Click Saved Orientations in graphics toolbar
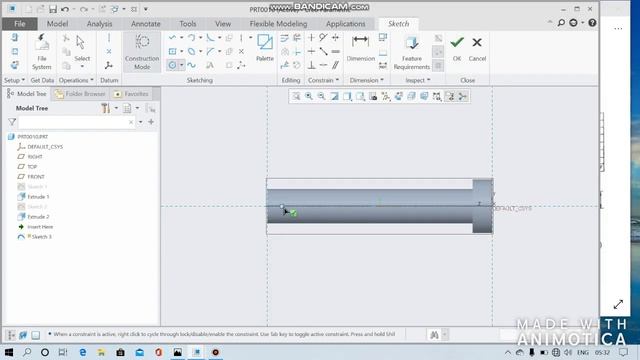This screenshot has height=360, width=640. [360, 96]
